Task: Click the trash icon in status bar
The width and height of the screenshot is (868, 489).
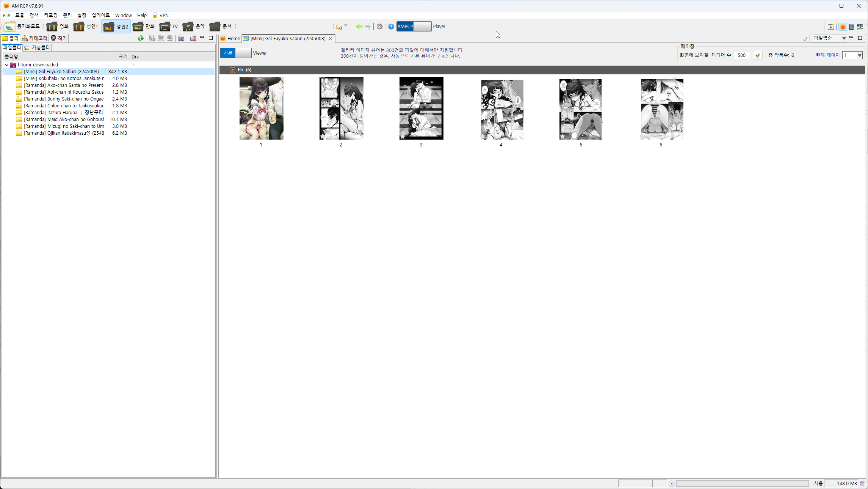Action: click(862, 483)
